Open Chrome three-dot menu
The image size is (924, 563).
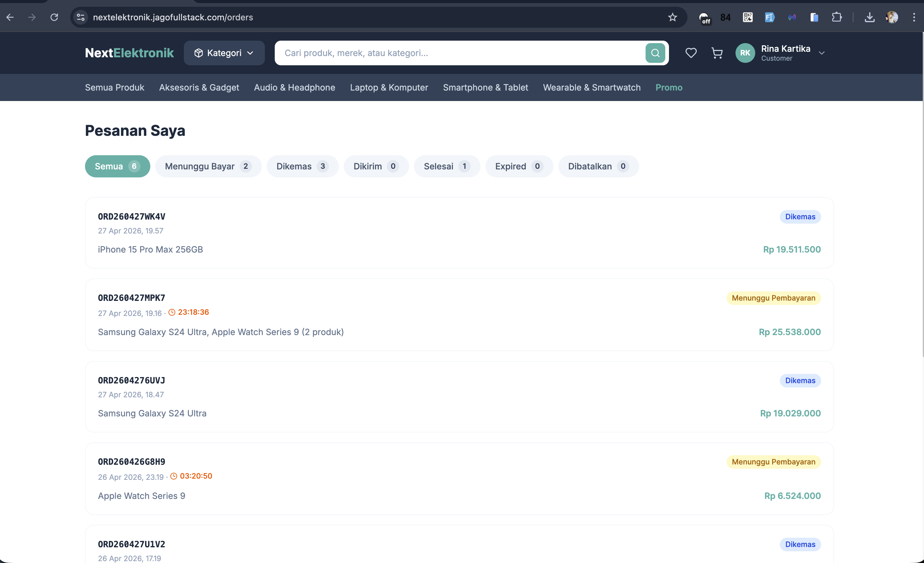coord(914,17)
